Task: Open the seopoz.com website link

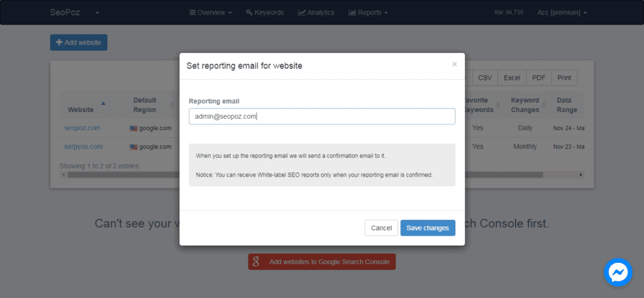Action: (82, 128)
